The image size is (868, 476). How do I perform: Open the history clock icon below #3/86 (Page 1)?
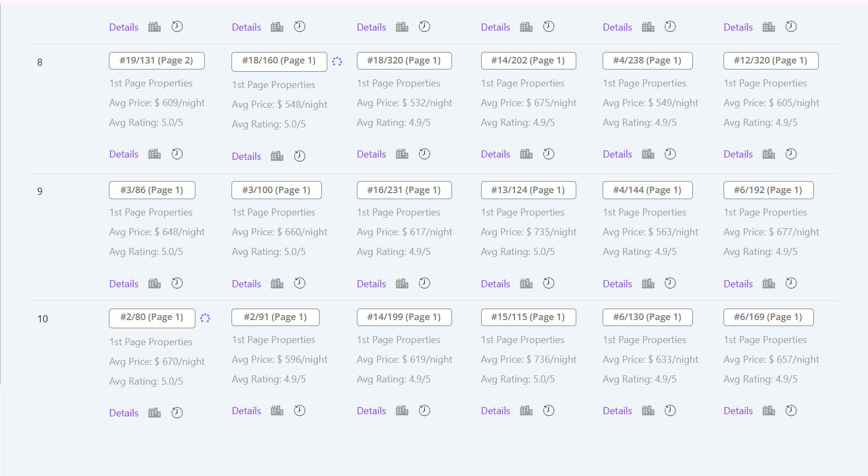coord(177,283)
